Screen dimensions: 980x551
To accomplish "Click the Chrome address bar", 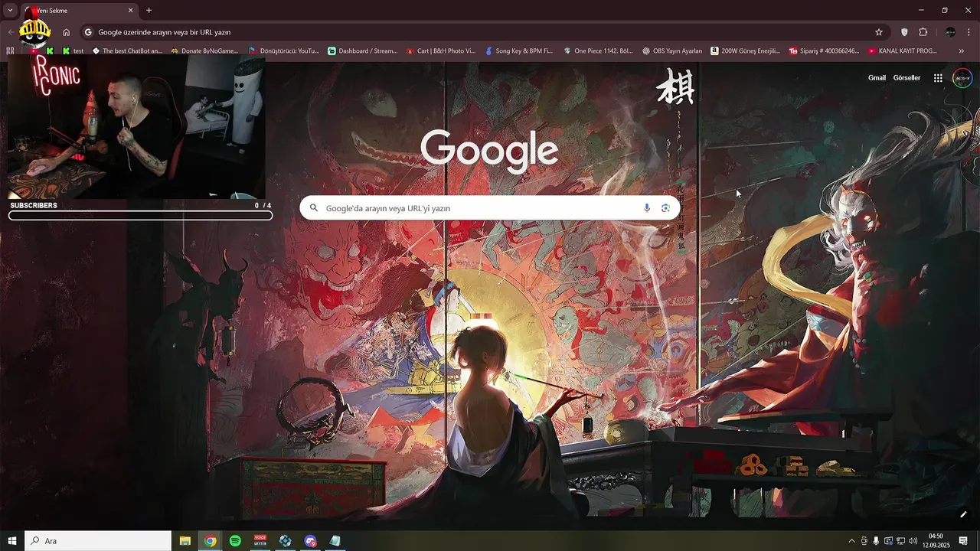I will (x=484, y=32).
